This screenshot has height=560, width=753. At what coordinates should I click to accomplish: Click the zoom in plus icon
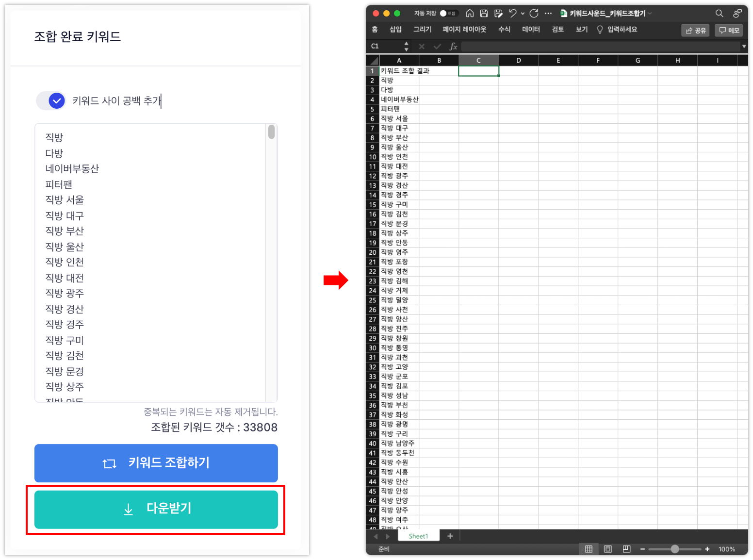point(707,549)
